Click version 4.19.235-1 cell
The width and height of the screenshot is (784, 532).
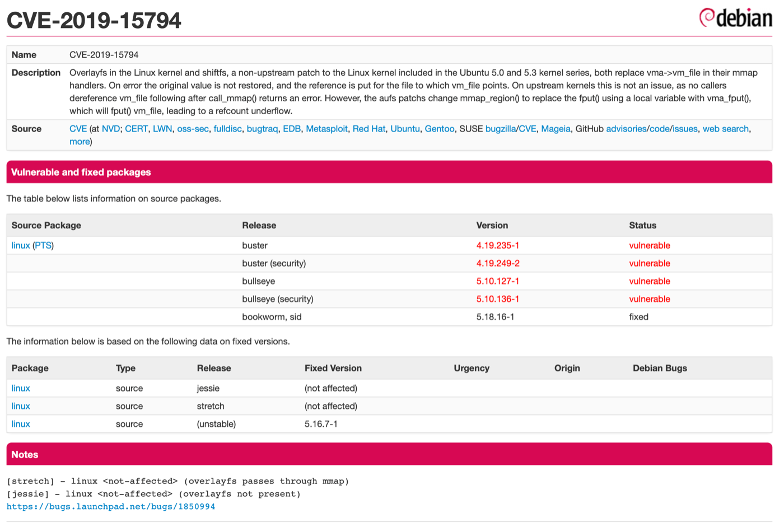click(x=498, y=245)
